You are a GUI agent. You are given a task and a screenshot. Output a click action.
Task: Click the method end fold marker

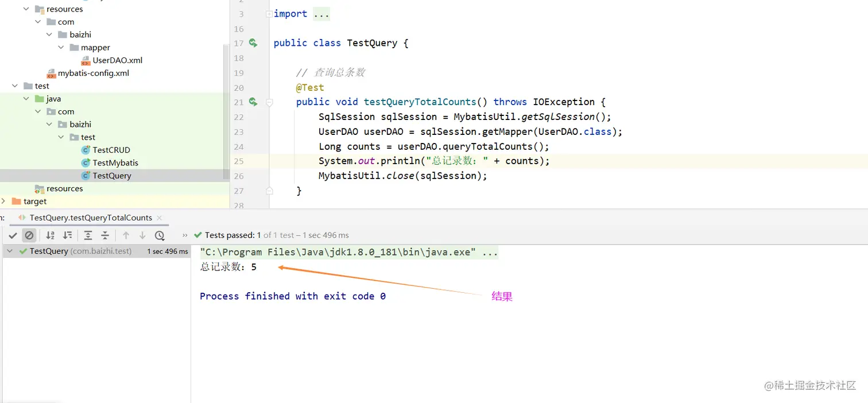pos(269,191)
